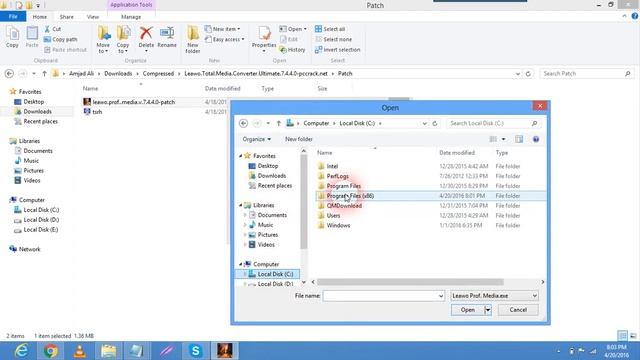640x360 pixels.
Task: Open the File tab
Action: (13, 17)
